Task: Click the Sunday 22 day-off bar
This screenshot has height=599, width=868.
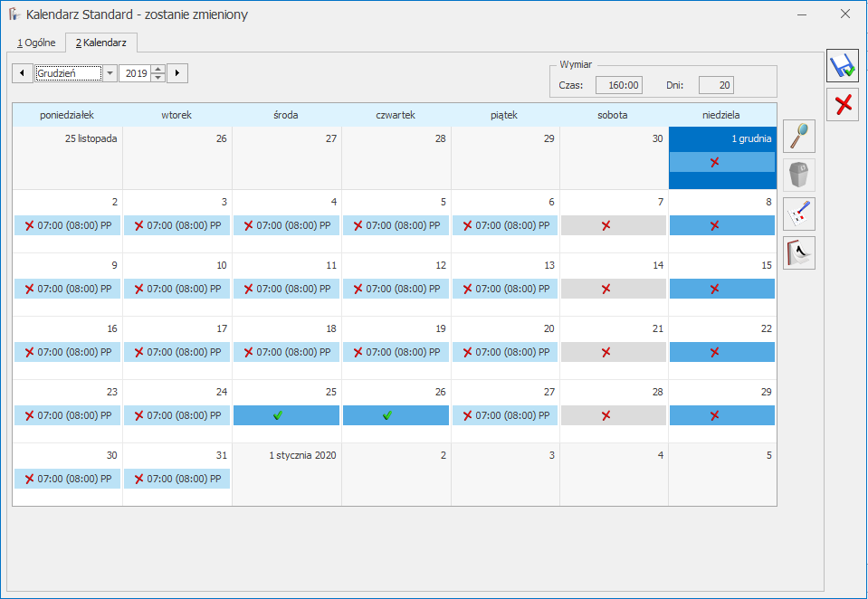Action: click(x=722, y=352)
